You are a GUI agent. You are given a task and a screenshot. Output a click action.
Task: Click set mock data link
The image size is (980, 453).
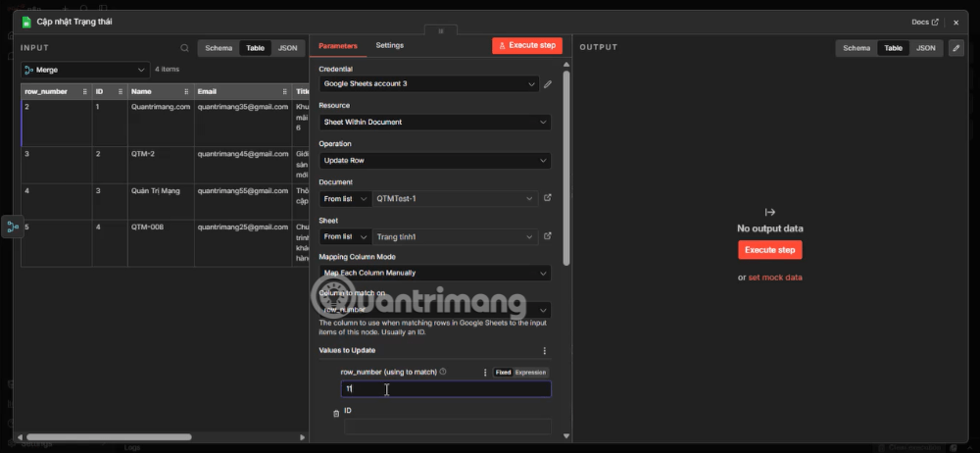(775, 277)
